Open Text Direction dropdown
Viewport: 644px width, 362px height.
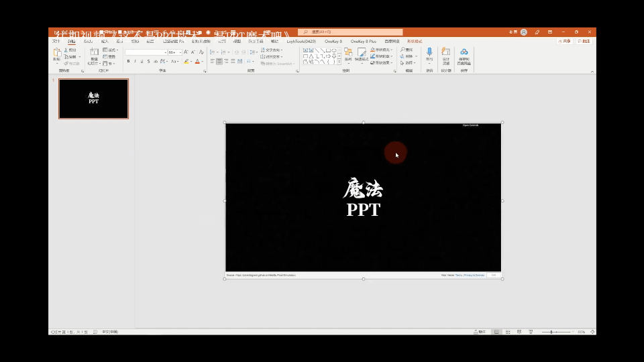(272, 50)
